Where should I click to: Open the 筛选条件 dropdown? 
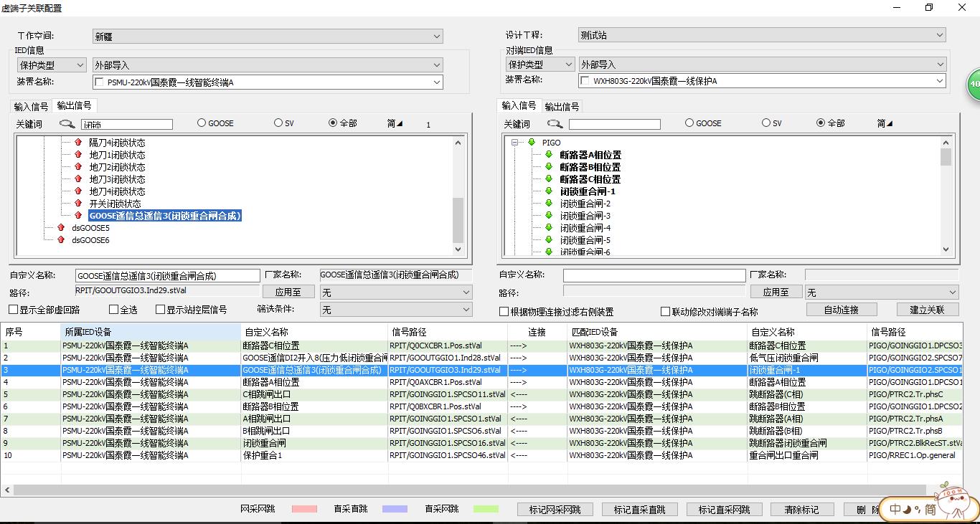tap(395, 310)
